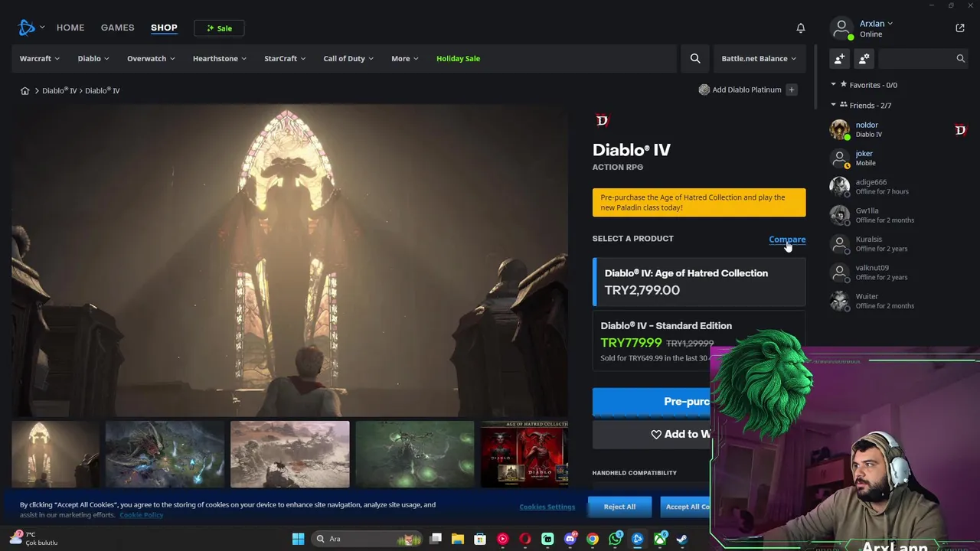This screenshot has width=980, height=551.
Task: Open Steam from taskbar
Action: pos(681,539)
